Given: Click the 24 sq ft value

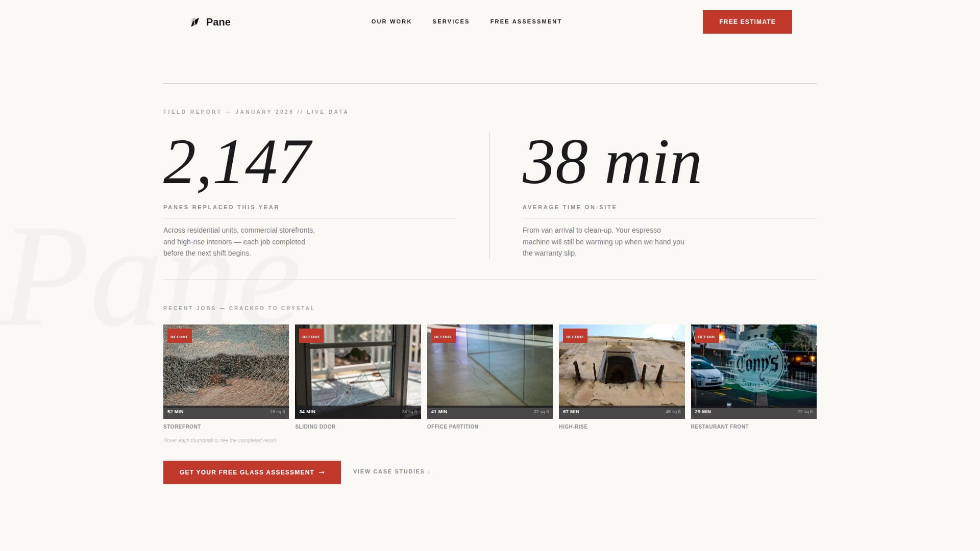Looking at the screenshot, I should 409,412.
